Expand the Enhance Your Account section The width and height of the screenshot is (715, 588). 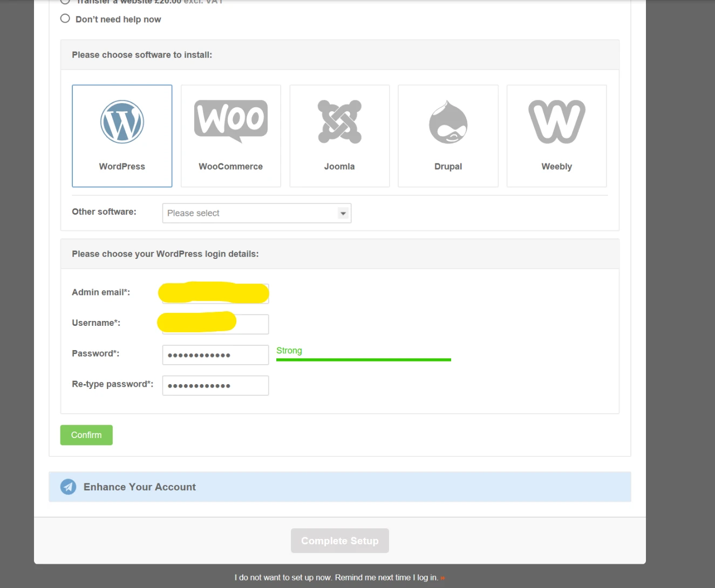pos(340,487)
